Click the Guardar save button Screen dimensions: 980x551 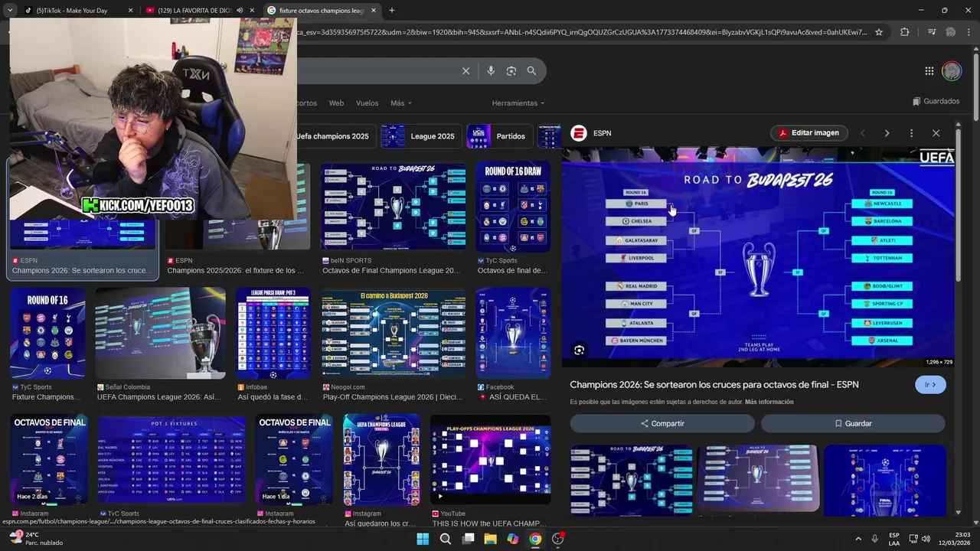(x=853, y=423)
